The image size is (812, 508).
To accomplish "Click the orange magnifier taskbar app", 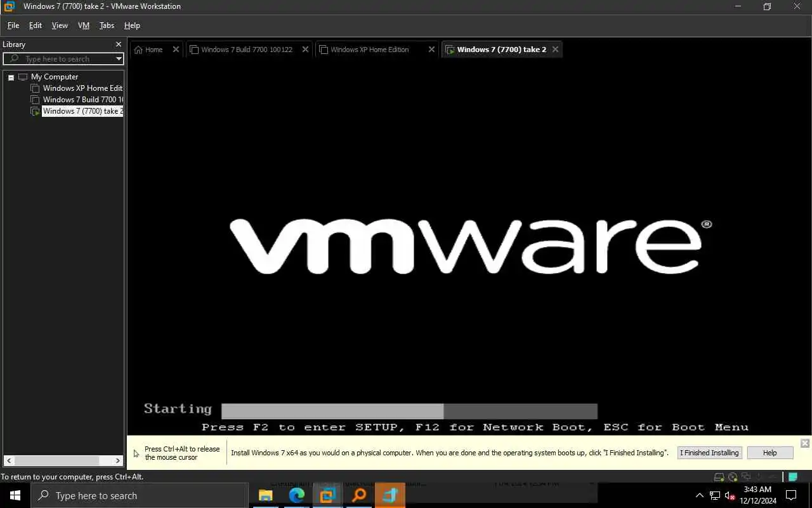I will [x=358, y=495].
